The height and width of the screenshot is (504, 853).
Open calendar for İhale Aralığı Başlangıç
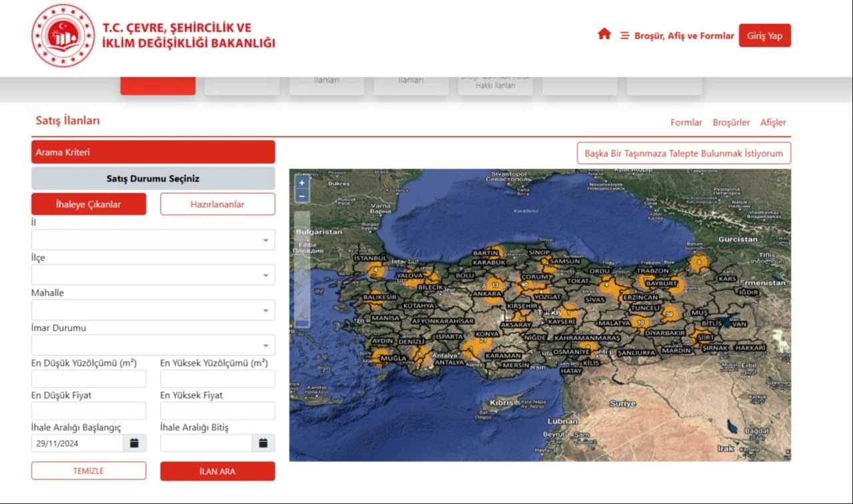pyautogui.click(x=134, y=443)
